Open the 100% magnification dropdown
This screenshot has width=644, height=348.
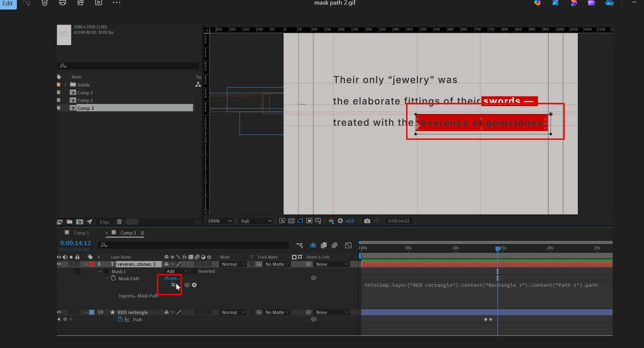point(220,221)
